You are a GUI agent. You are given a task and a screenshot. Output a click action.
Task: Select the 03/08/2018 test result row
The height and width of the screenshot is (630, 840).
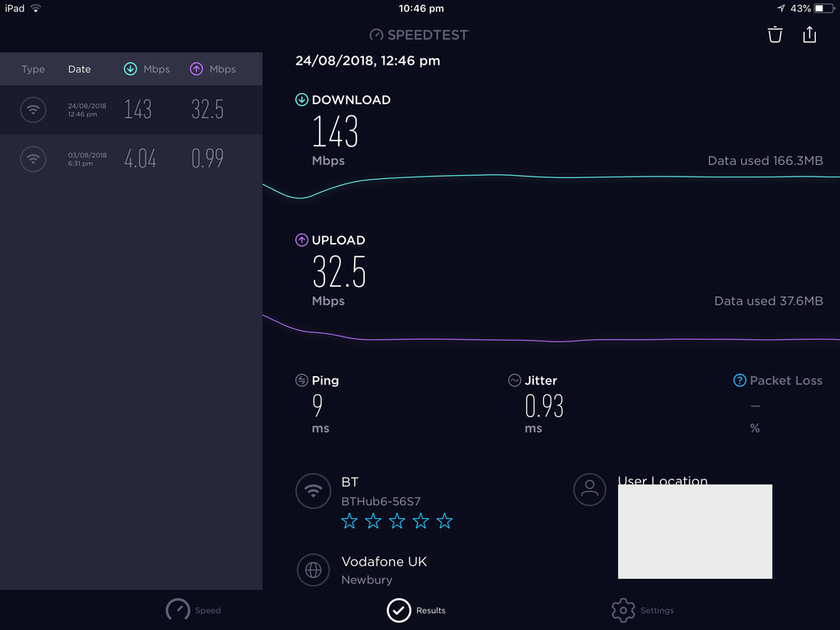(131, 159)
